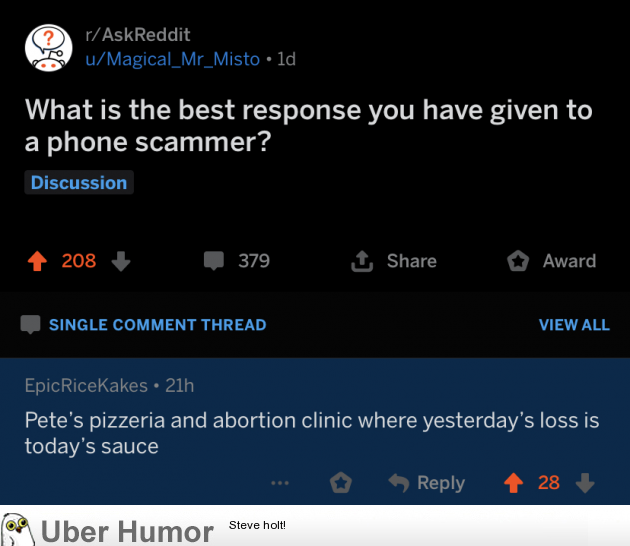Image resolution: width=630 pixels, height=546 pixels.
Task: Click the Share upload arrow icon
Action: tap(361, 261)
